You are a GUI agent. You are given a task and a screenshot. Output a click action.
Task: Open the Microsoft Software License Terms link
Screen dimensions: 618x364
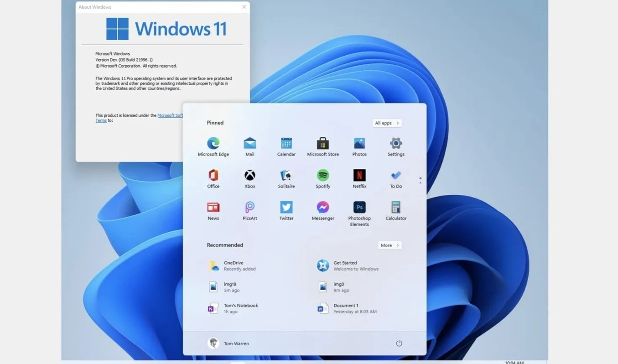(170, 115)
